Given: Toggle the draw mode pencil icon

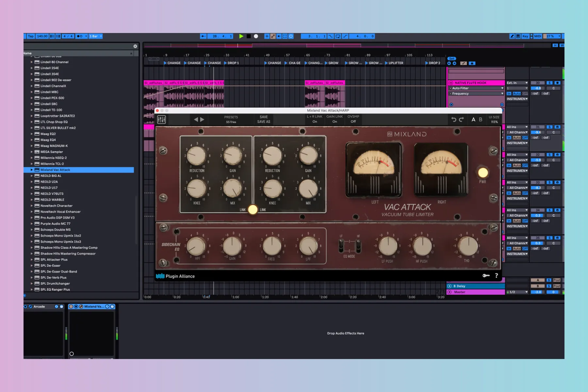Looking at the screenshot, I should tap(512, 36).
